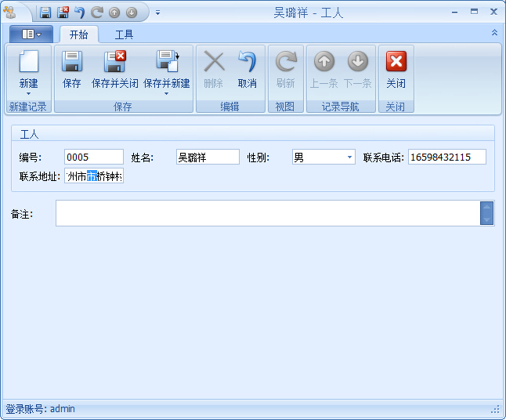This screenshot has height=420, width=506.
Task: Click the 保存 (Save) ribbon button
Action: click(x=72, y=70)
